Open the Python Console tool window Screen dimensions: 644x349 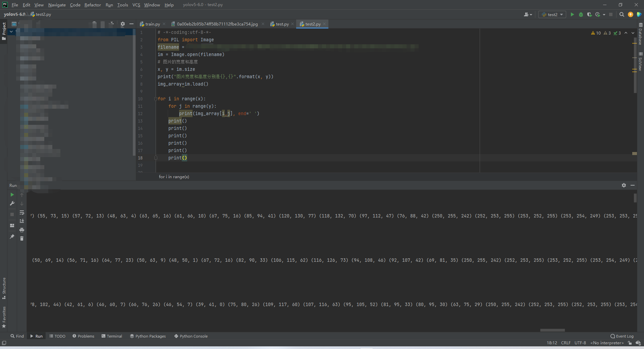[191, 336]
